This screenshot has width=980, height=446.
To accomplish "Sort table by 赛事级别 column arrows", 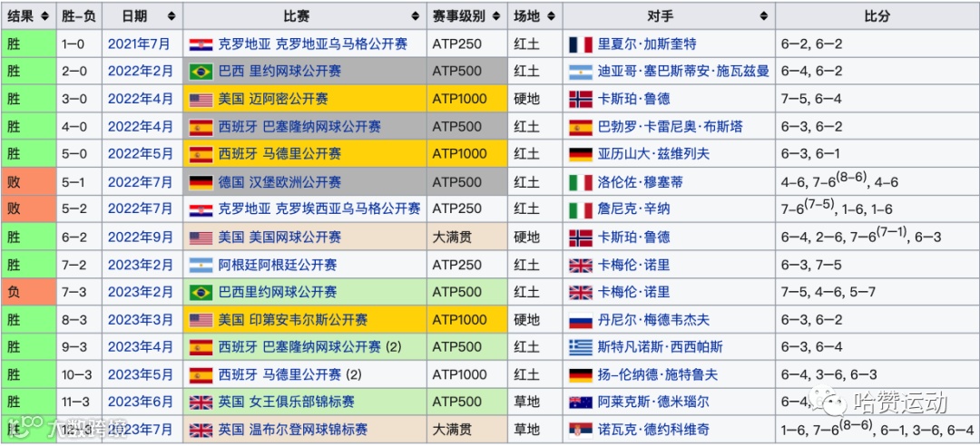I will tap(496, 16).
